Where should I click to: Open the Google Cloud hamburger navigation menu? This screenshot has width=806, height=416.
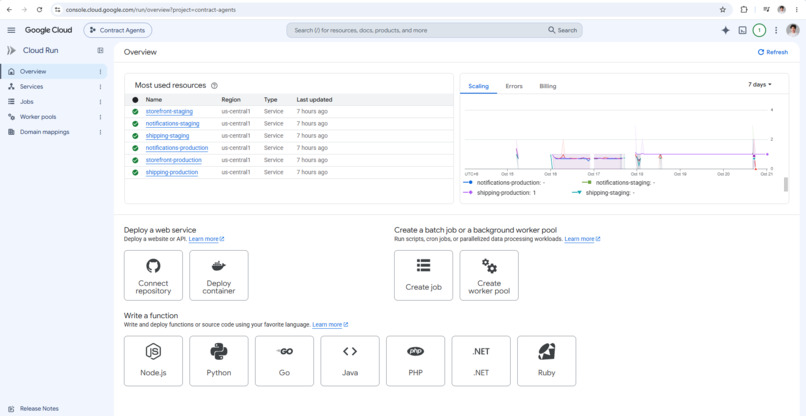(x=11, y=30)
